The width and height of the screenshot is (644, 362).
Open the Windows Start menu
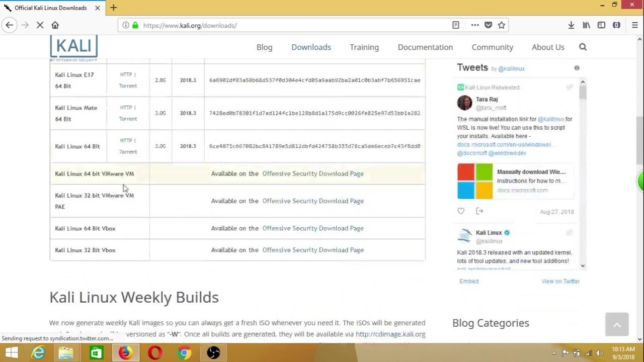click(11, 353)
